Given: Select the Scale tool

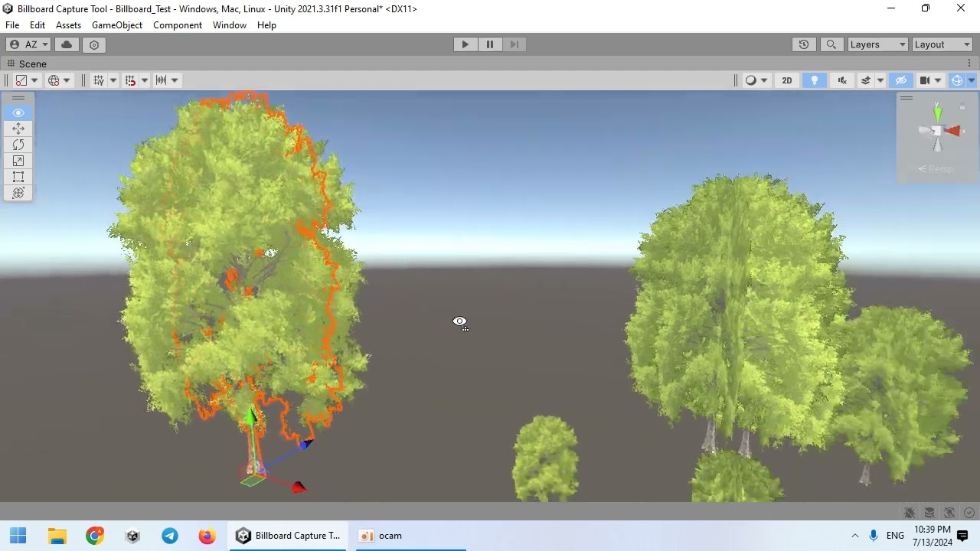Looking at the screenshot, I should [x=18, y=161].
